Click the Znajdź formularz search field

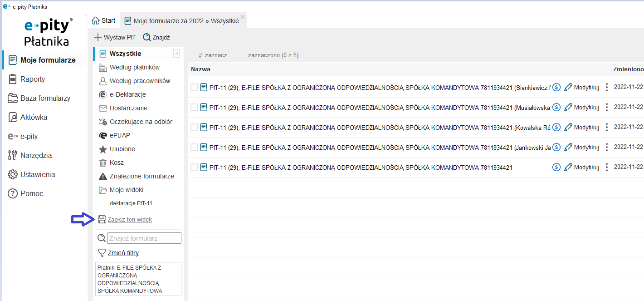(x=144, y=238)
